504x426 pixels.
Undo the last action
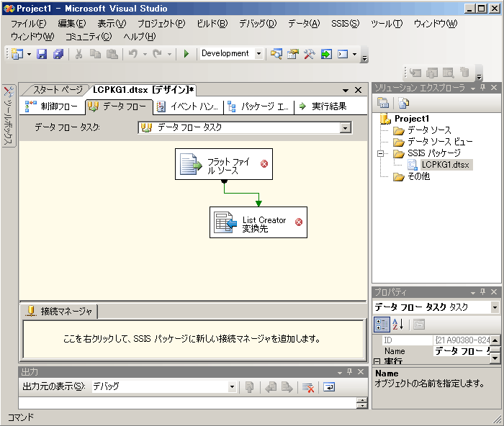[133, 54]
